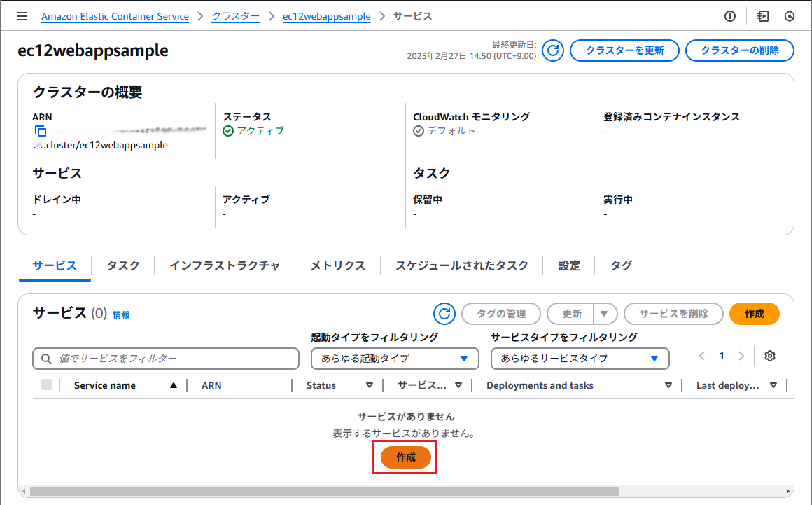Open the あらゆるサービスタイプ filter dropdown
This screenshot has width=812, height=505.
pos(580,359)
